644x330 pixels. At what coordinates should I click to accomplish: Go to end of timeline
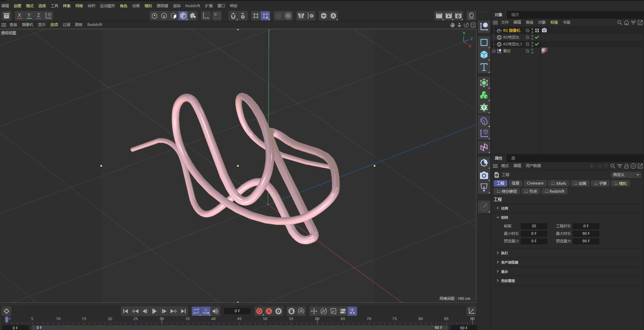point(183,311)
